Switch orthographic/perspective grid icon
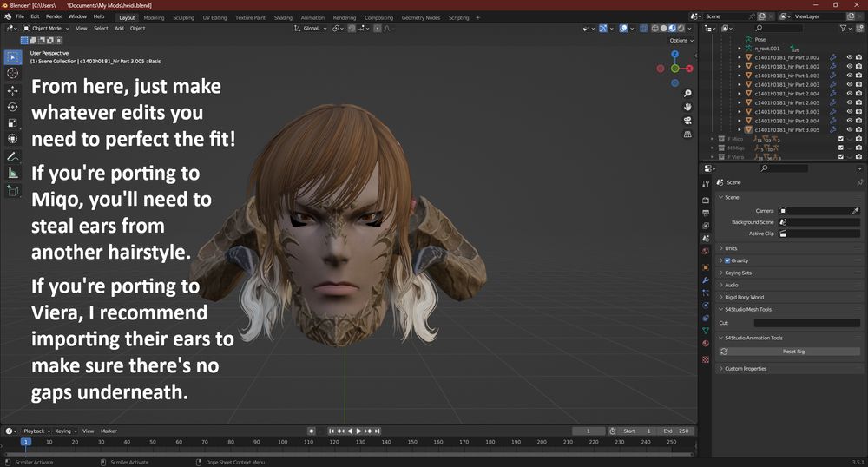Image resolution: width=868 pixels, height=467 pixels. [687, 134]
